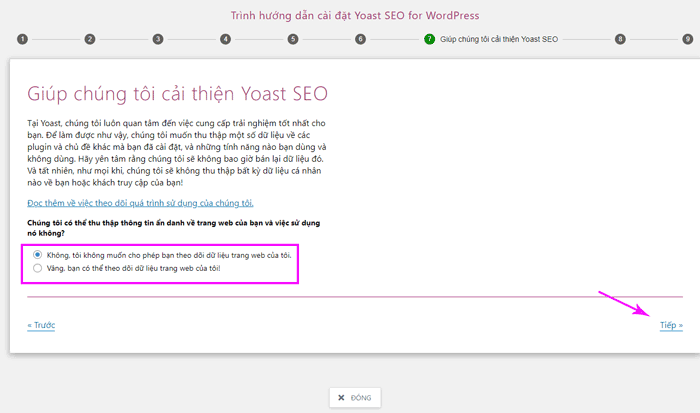Click the green step 7 indicator

click(429, 39)
